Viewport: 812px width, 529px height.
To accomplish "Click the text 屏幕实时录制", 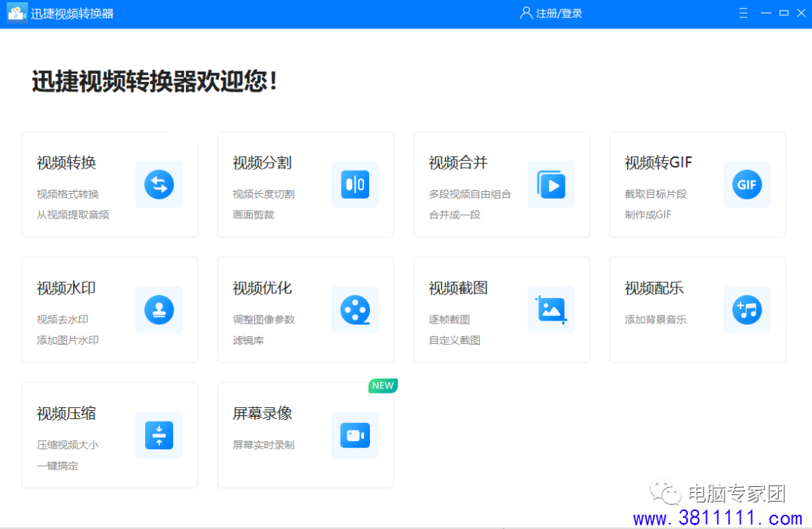I will pos(264,445).
